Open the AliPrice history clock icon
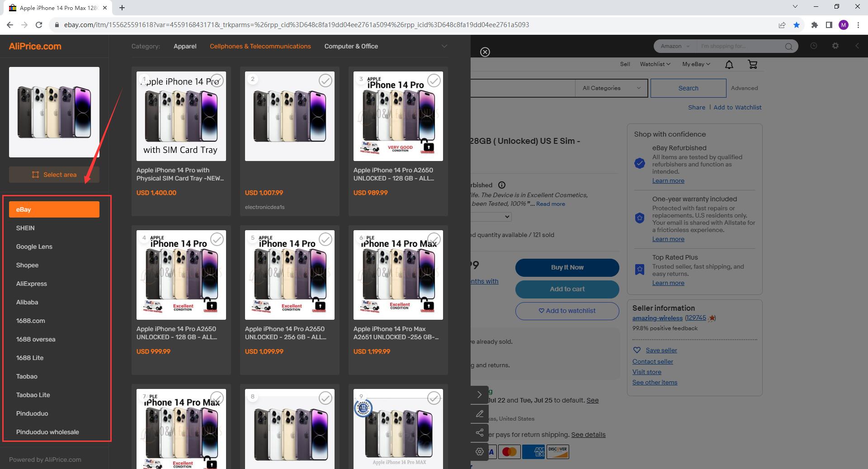This screenshot has width=868, height=469. (x=814, y=46)
